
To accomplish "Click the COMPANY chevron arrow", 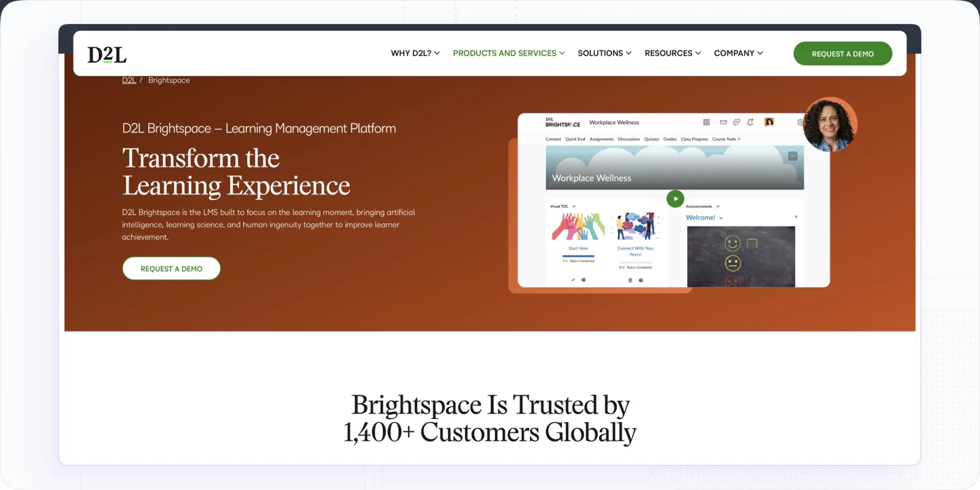I will coord(760,53).
